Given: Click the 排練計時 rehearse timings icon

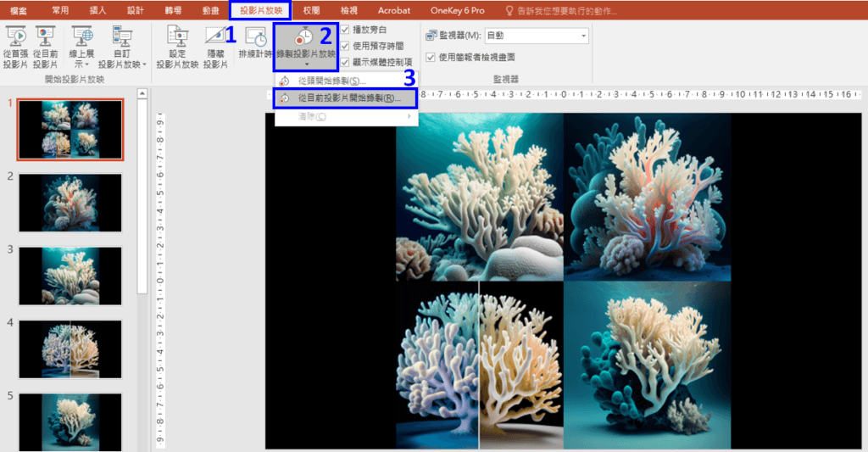Looking at the screenshot, I should 255,36.
